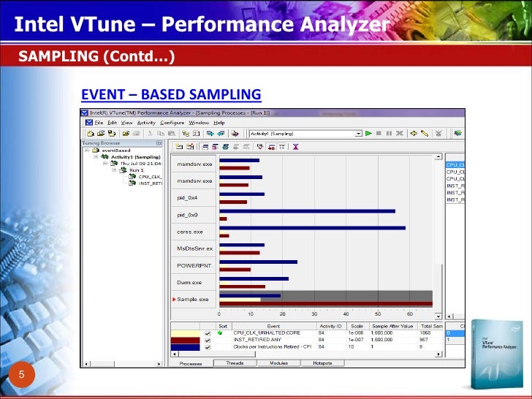Open the Window menu
532x399 pixels.
(x=199, y=123)
